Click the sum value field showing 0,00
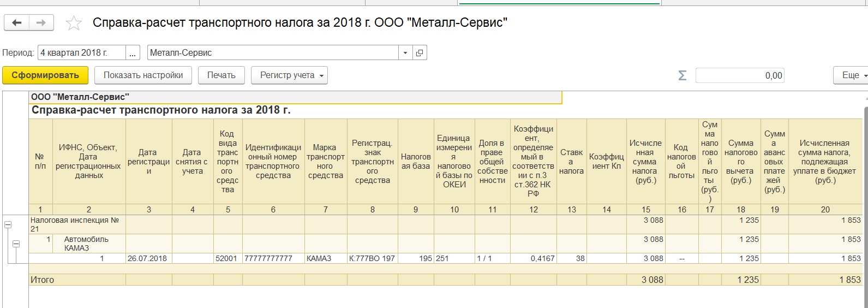 pos(740,75)
